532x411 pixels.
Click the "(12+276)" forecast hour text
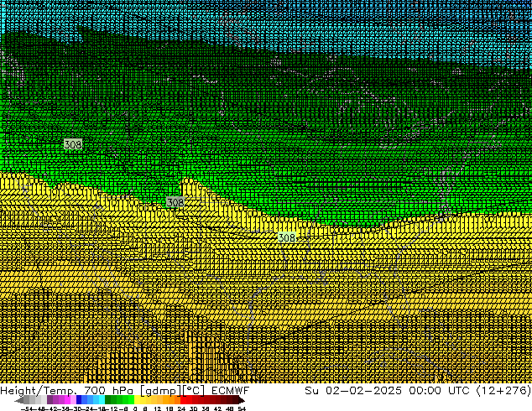coord(503,391)
